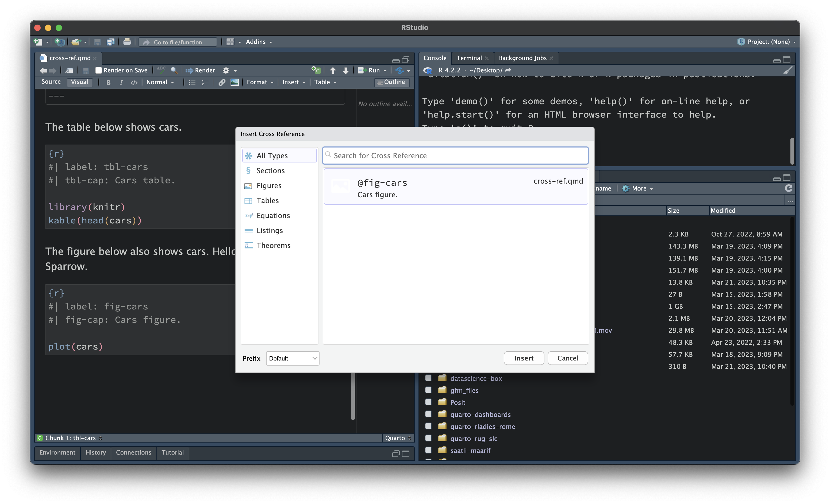Select the gfm_files folder checkbox
The width and height of the screenshot is (830, 504).
point(428,390)
